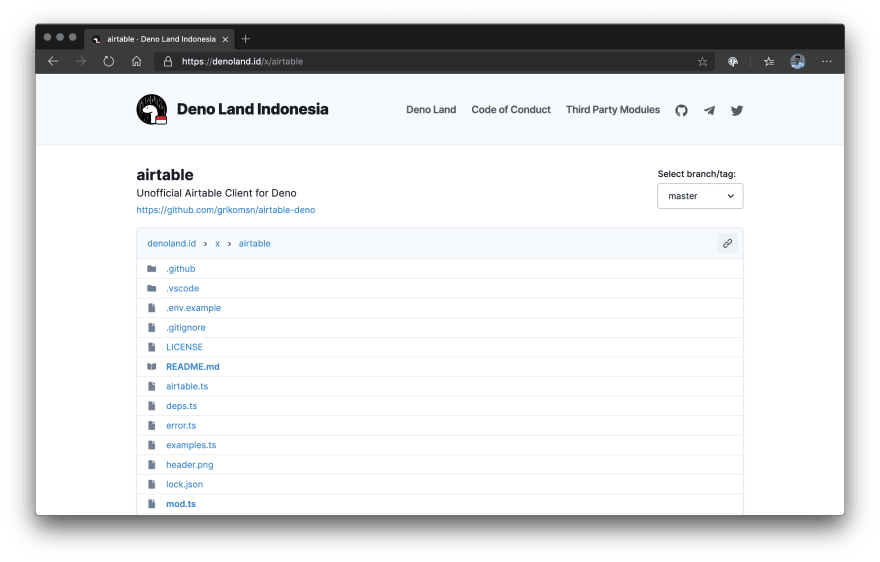880x562 pixels.
Task: Open the Third Party Modules nav link
Action: coord(613,109)
